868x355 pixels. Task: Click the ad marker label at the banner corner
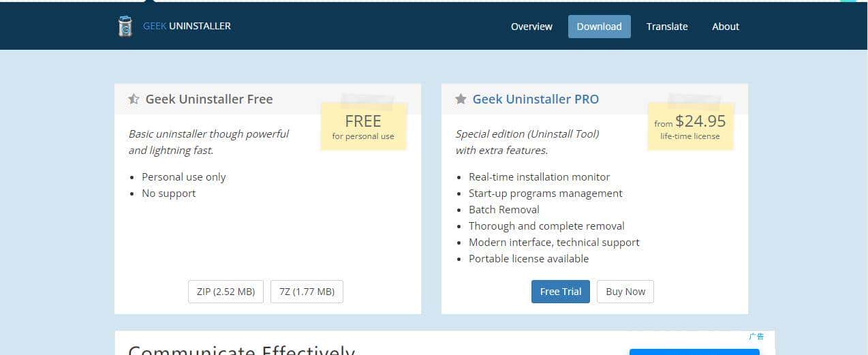756,337
